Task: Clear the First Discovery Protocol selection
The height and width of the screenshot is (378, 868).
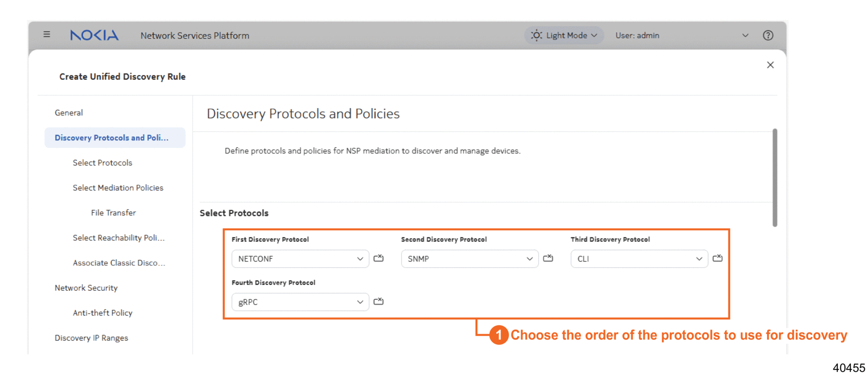Action: point(379,258)
